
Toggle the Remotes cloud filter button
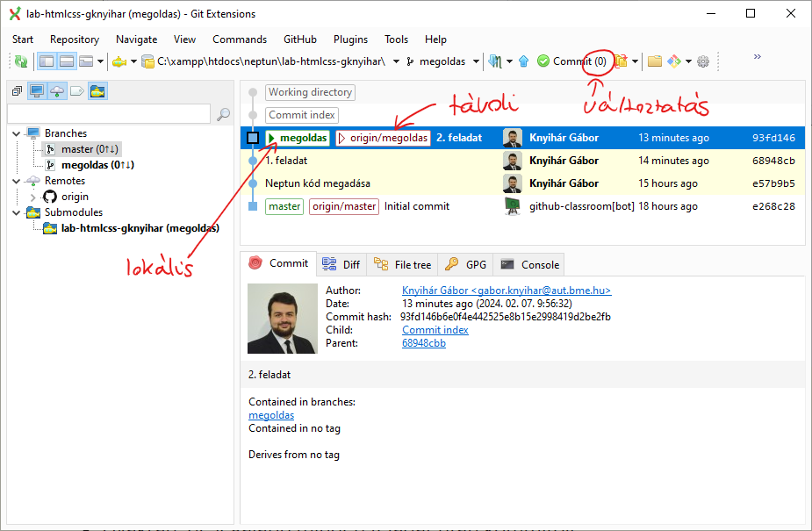tap(57, 91)
